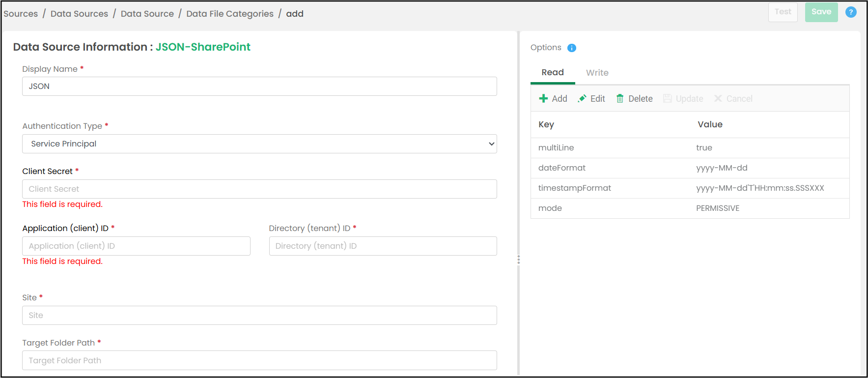Click the Client Secret input field
Screen dimensions: 868x378
pyautogui.click(x=259, y=189)
